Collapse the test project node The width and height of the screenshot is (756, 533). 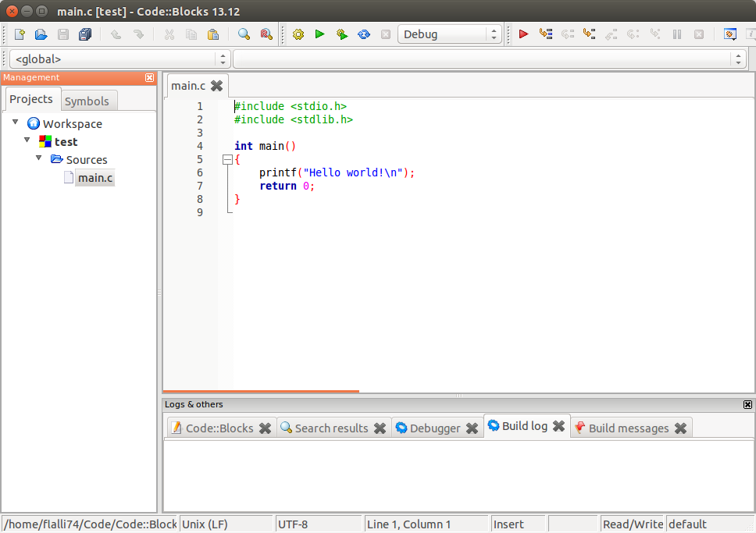click(x=27, y=140)
